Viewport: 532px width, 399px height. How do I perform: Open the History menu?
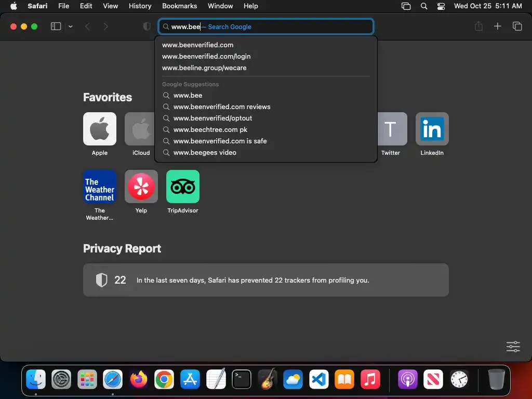tap(140, 6)
